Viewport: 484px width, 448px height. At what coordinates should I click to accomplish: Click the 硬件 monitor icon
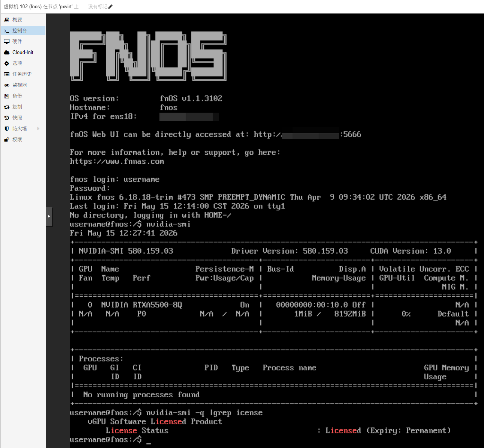click(x=7, y=41)
